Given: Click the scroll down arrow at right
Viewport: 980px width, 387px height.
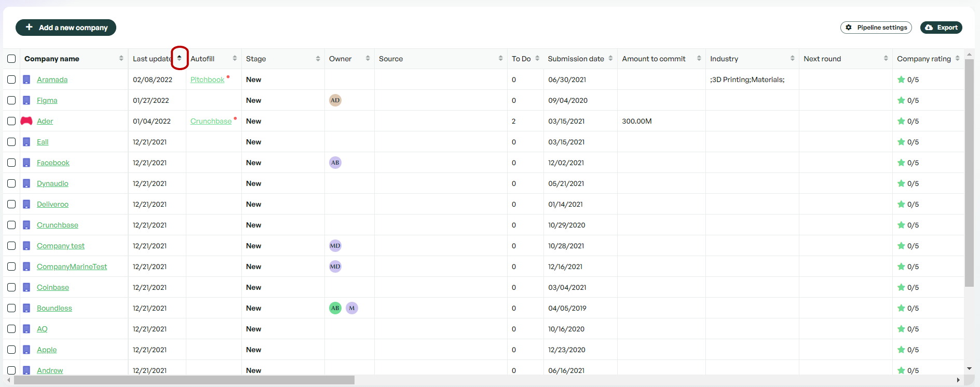Looking at the screenshot, I should coord(969,368).
